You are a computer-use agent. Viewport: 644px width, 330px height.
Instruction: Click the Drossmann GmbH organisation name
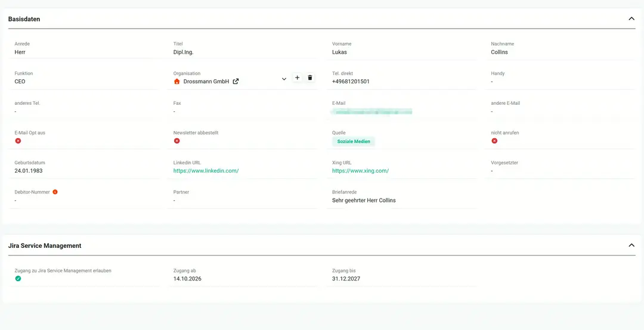coord(206,81)
